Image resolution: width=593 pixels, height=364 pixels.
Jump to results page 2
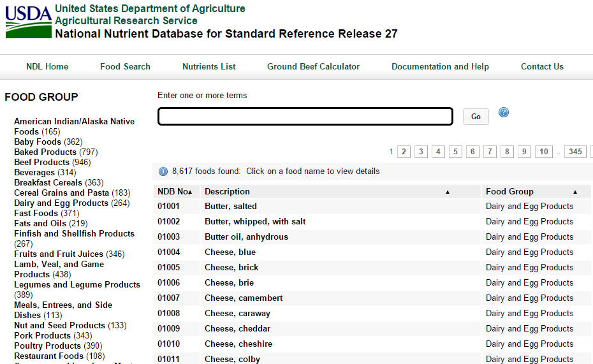point(404,152)
